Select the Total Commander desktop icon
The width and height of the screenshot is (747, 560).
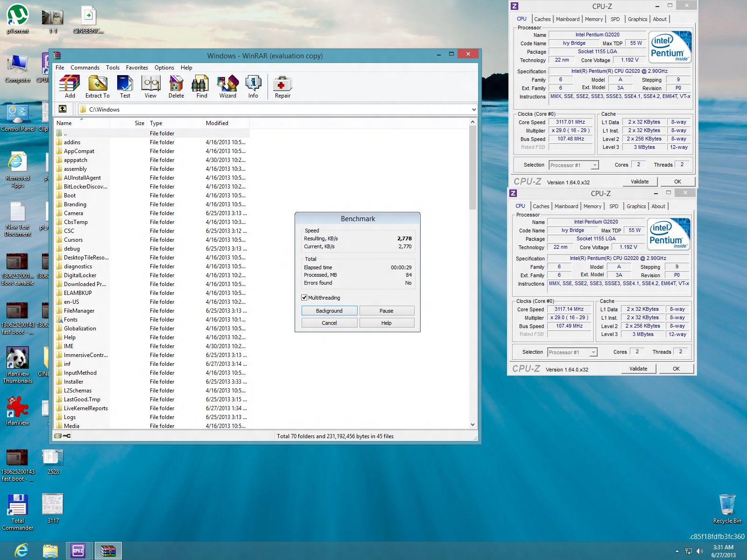pos(18,512)
